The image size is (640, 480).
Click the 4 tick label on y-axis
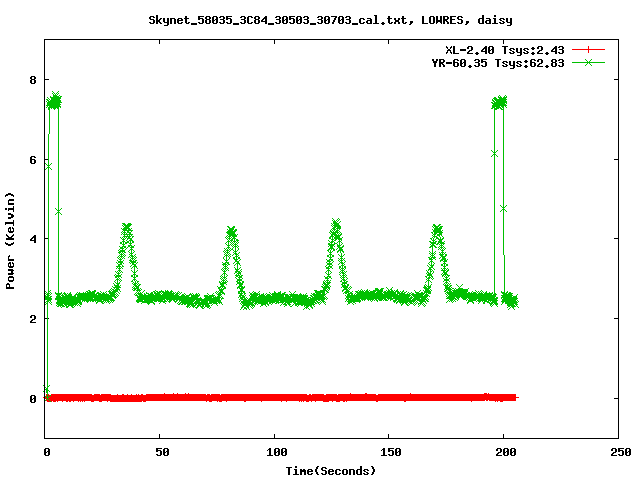click(x=33, y=239)
